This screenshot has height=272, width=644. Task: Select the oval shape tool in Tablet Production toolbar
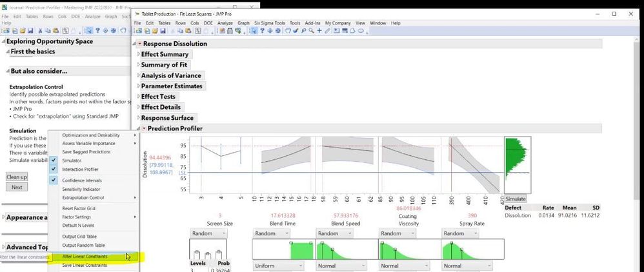pos(361,31)
